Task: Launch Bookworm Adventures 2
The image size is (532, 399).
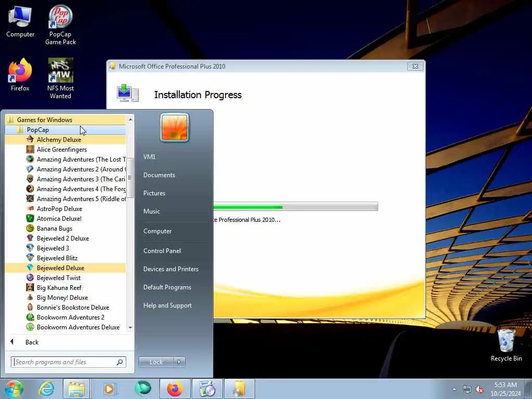Action: coord(65,317)
